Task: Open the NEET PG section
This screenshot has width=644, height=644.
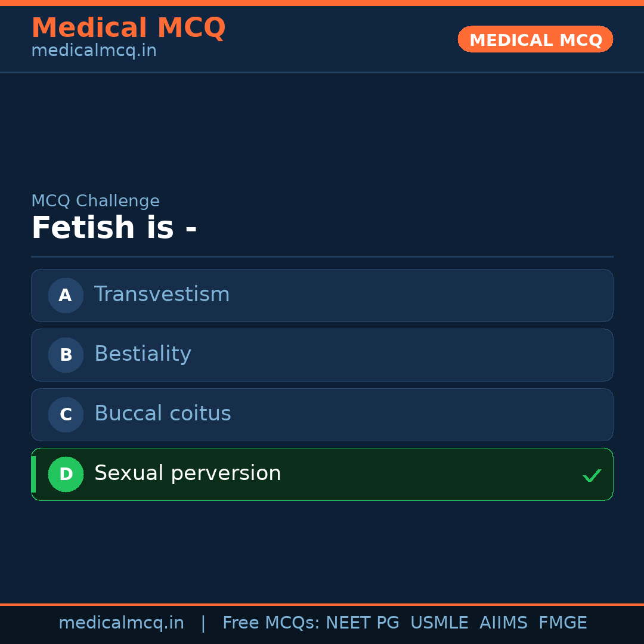Action: pos(362,623)
